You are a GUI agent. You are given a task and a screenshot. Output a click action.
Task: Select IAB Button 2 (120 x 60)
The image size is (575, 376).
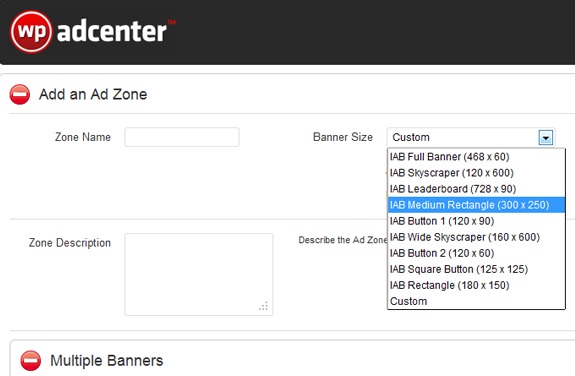[476, 253]
